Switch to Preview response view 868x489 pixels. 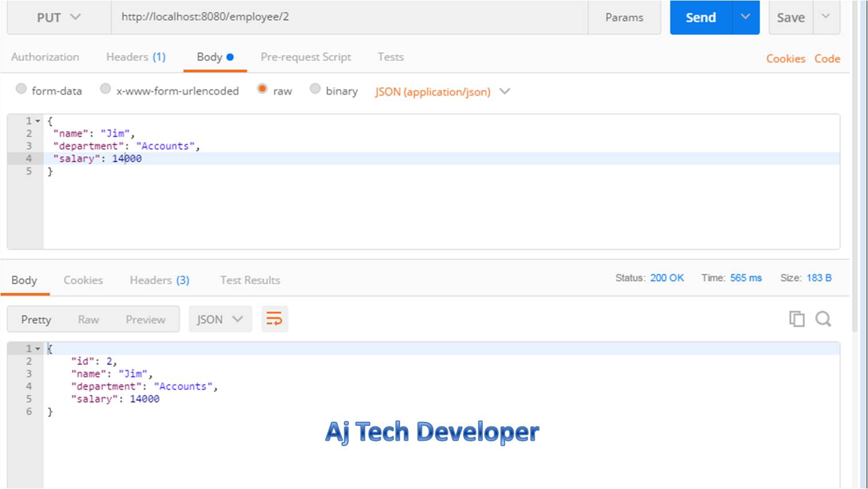click(146, 319)
